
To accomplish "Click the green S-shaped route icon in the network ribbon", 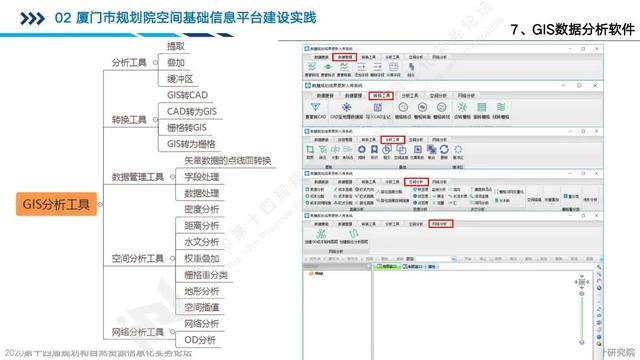I will pos(353,233).
